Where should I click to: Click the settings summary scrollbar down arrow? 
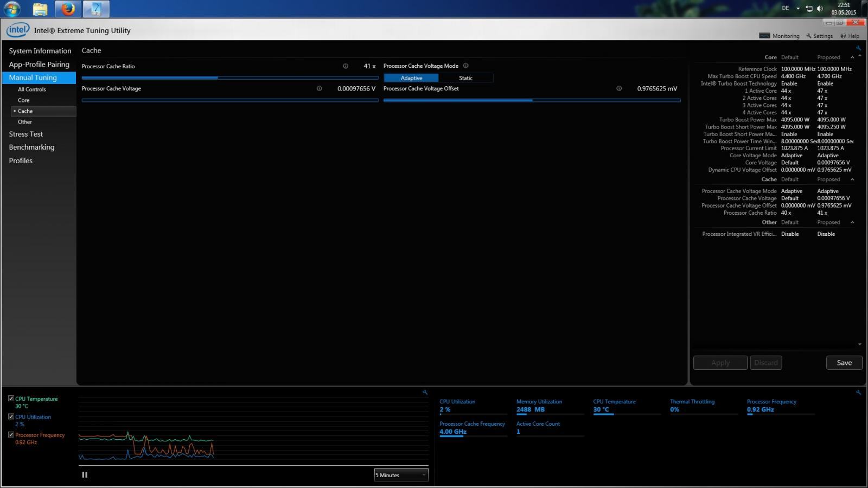(860, 344)
